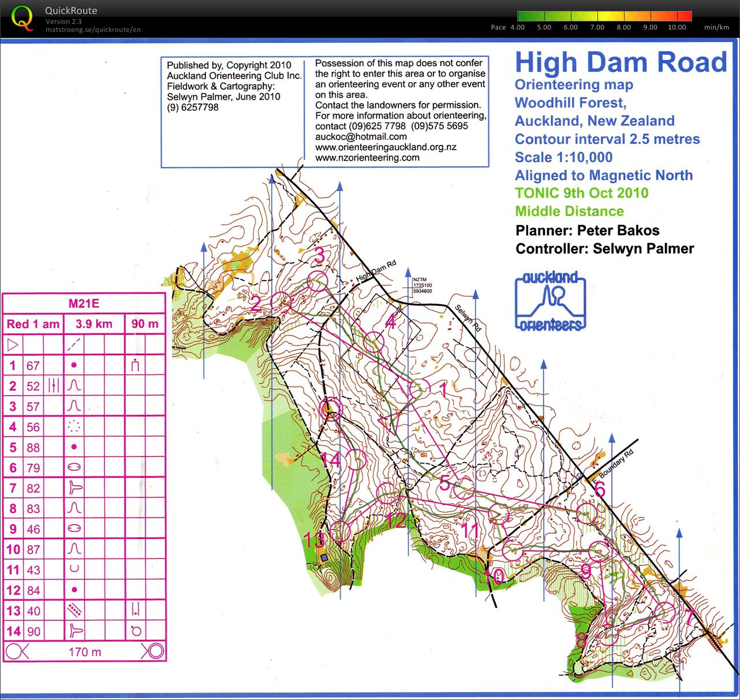Click the QuickRoute Q logo

coord(22,18)
